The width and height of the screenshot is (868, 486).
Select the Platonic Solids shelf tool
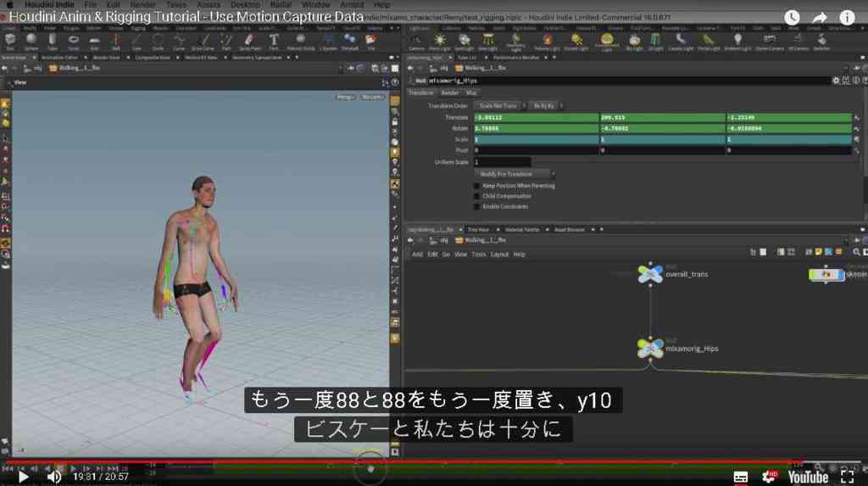300,41
